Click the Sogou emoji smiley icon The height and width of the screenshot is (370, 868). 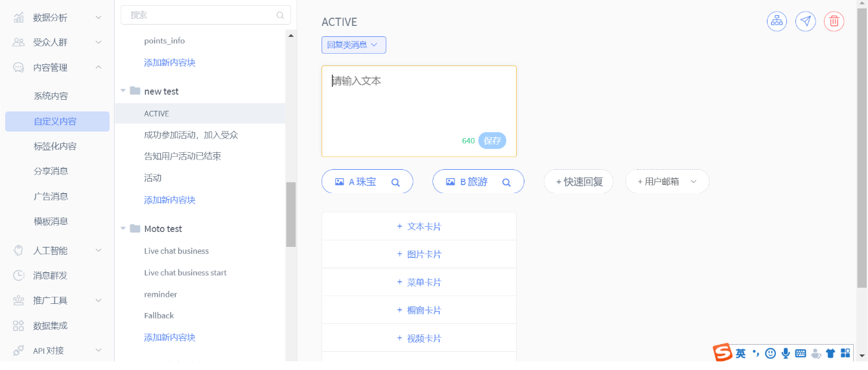pos(771,353)
